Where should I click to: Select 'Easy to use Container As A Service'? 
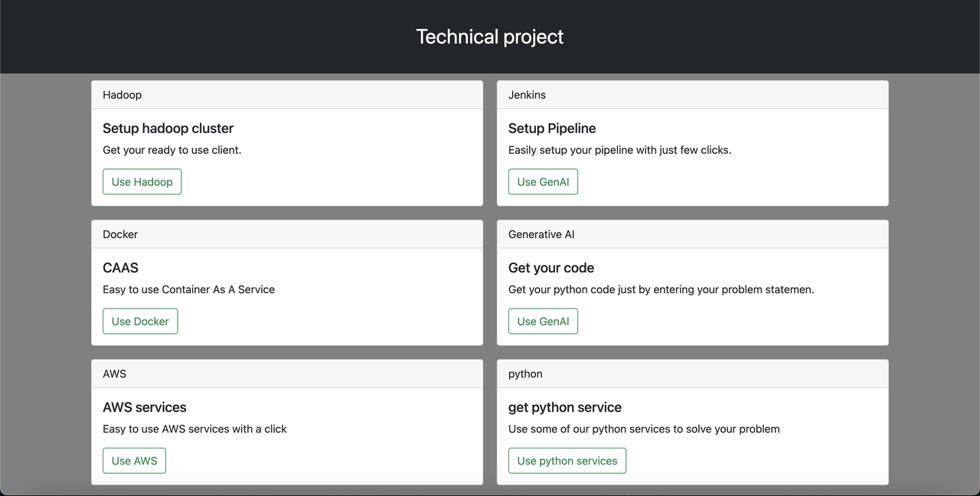tap(188, 289)
